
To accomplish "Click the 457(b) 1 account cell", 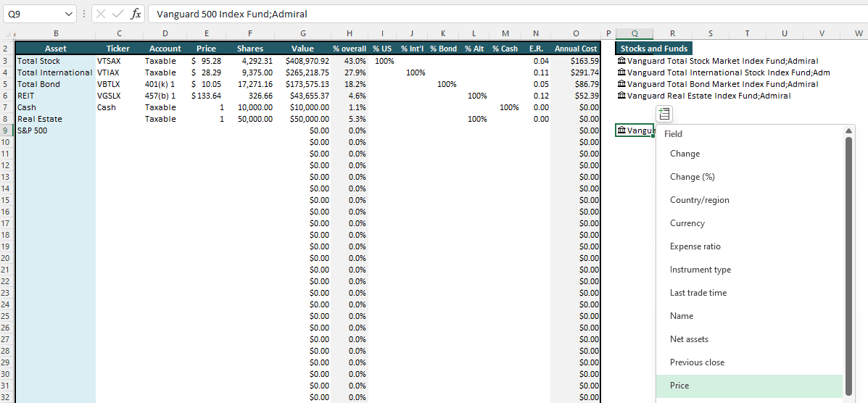I will point(165,96).
